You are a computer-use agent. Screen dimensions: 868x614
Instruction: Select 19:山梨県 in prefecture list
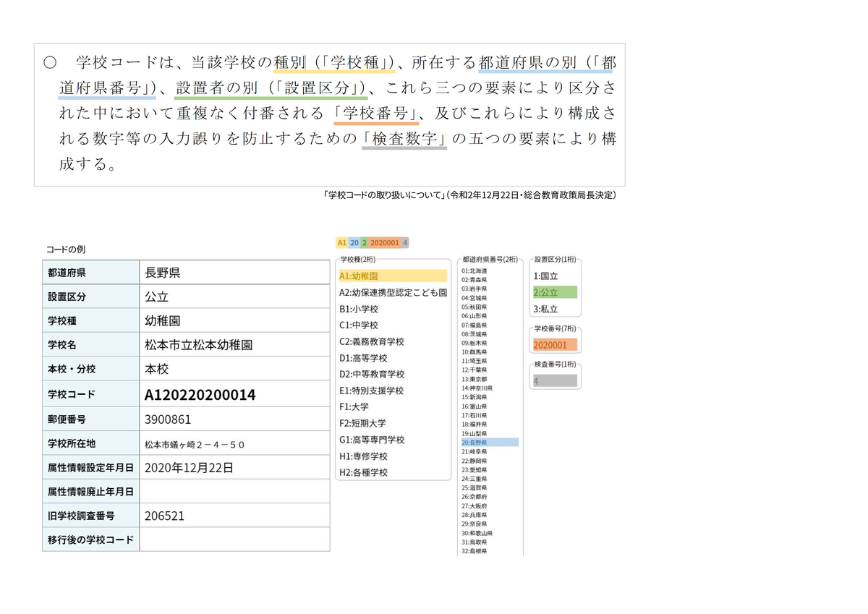[474, 433]
